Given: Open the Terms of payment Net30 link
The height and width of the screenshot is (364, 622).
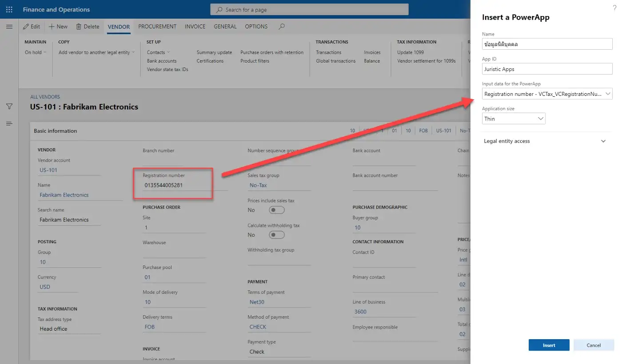Looking at the screenshot, I should (x=257, y=302).
